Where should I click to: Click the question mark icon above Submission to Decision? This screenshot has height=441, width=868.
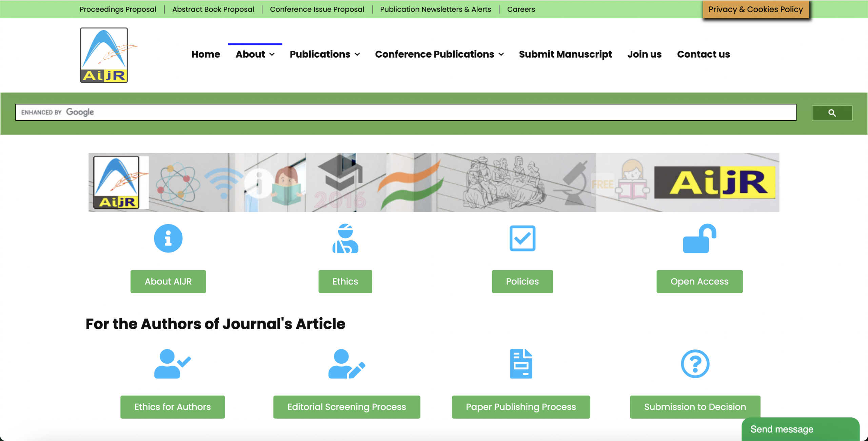click(x=695, y=364)
